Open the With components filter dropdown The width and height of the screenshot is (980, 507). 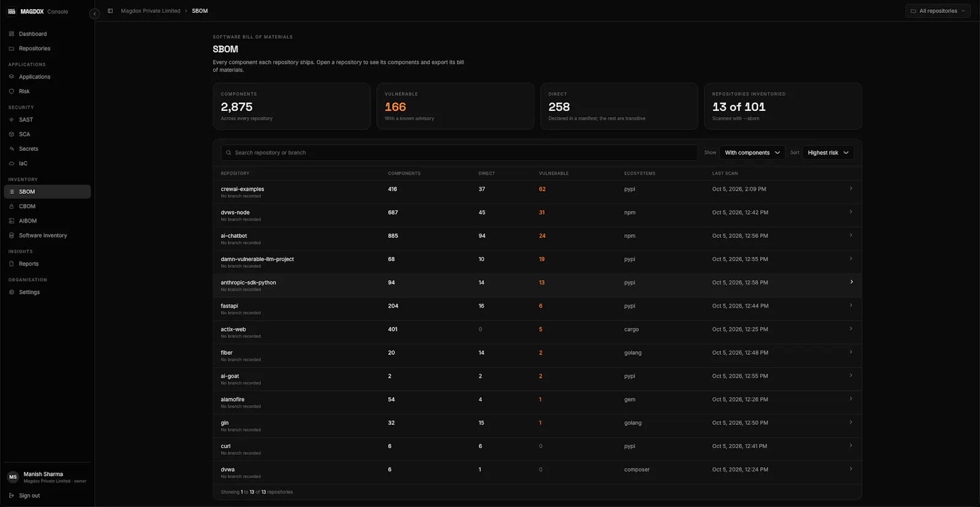(752, 153)
